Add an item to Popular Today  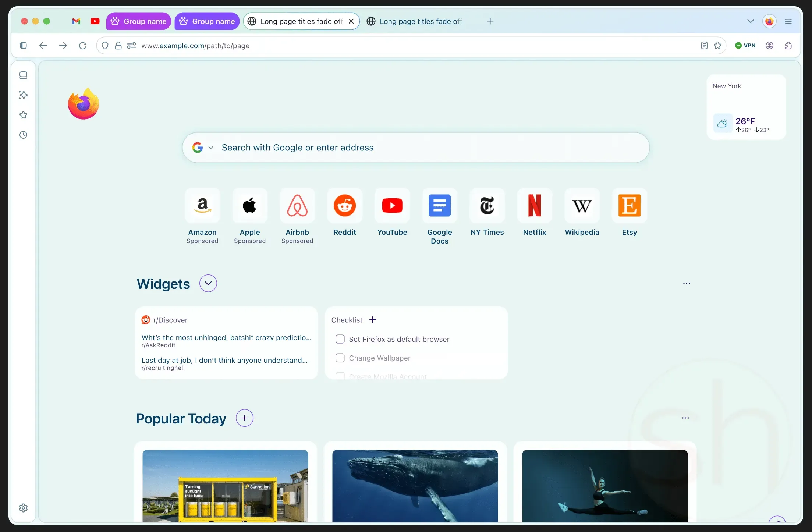(x=244, y=418)
